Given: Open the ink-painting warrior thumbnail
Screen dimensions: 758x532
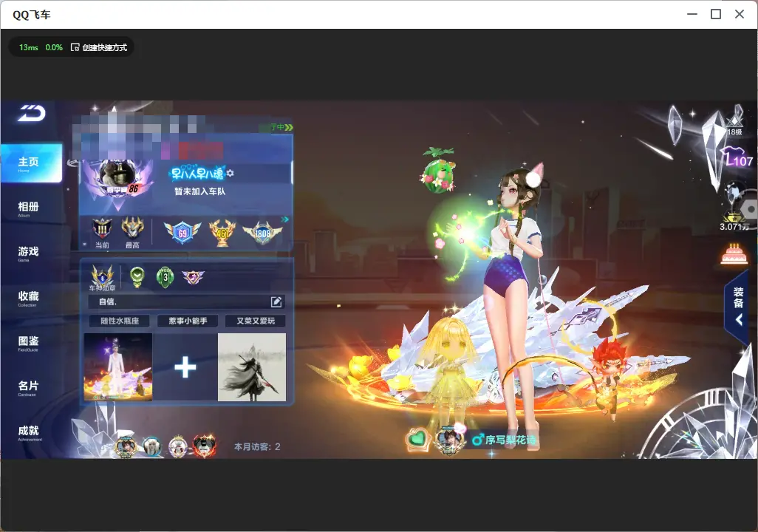Looking at the screenshot, I should [252, 367].
